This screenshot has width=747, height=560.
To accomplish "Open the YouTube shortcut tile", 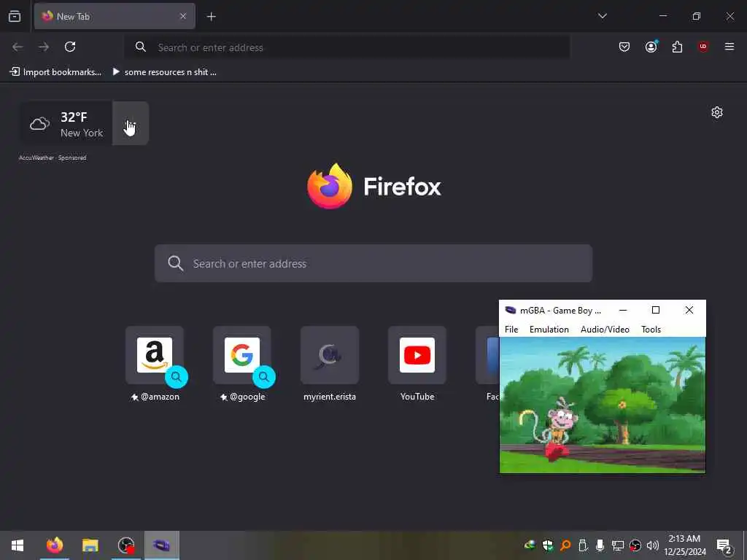I will point(417,365).
